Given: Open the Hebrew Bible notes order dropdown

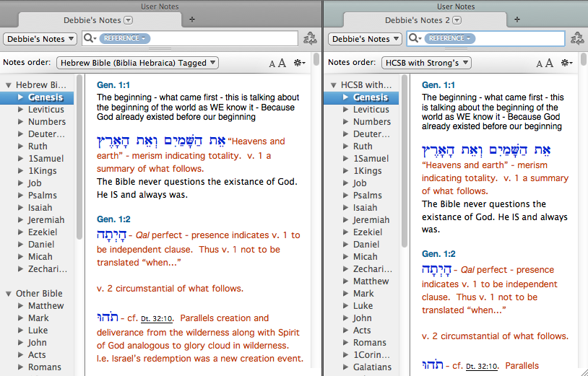Looking at the screenshot, I should 137,63.
